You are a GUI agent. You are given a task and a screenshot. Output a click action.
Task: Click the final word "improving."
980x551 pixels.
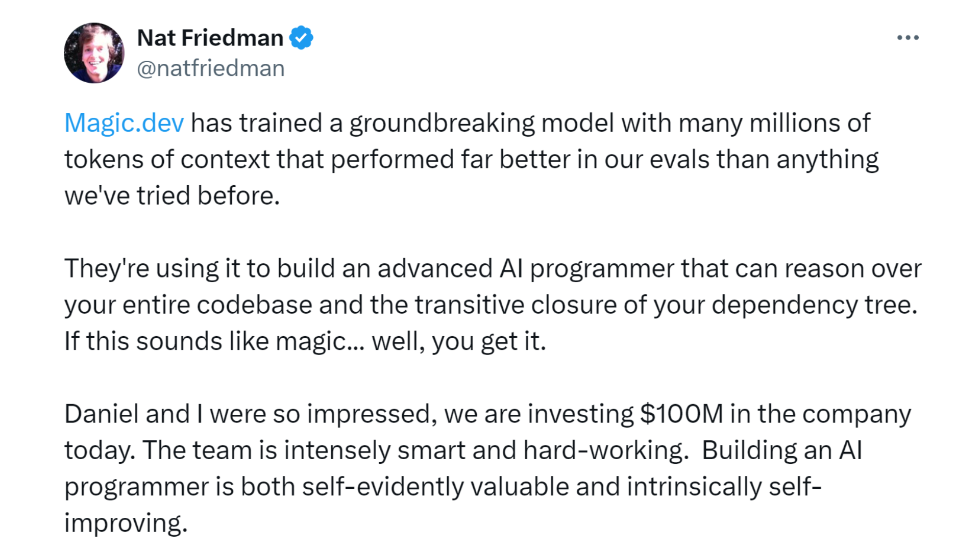tap(126, 523)
